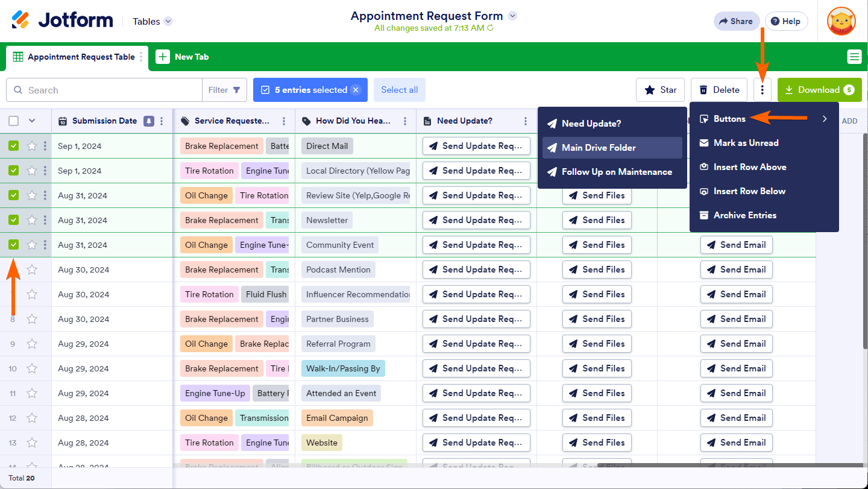Star the Direct Mail entry row
This screenshot has height=489, width=868.
tap(32, 146)
